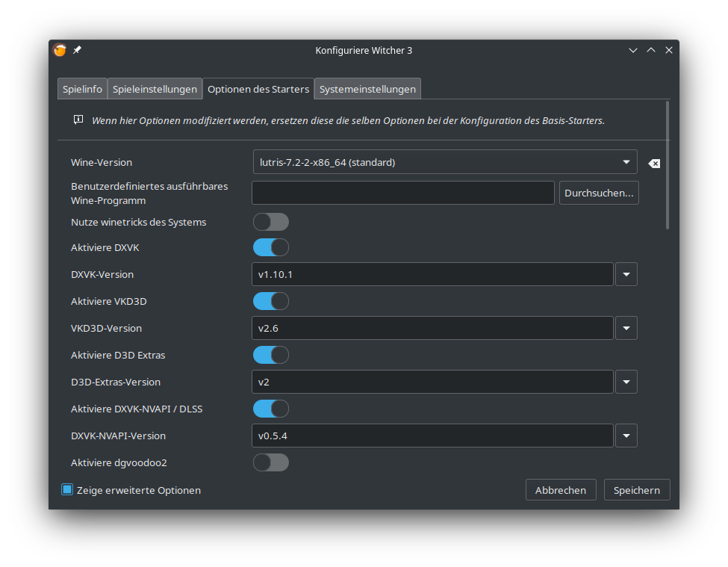Open the Spieleinstellungen tab
This screenshot has width=728, height=567.
pyautogui.click(x=155, y=89)
